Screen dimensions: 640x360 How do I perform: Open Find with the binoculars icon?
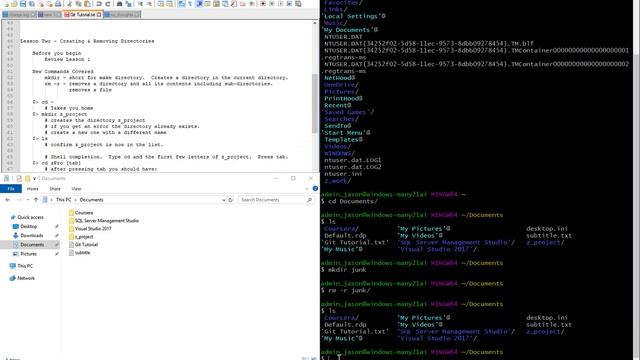120,4
